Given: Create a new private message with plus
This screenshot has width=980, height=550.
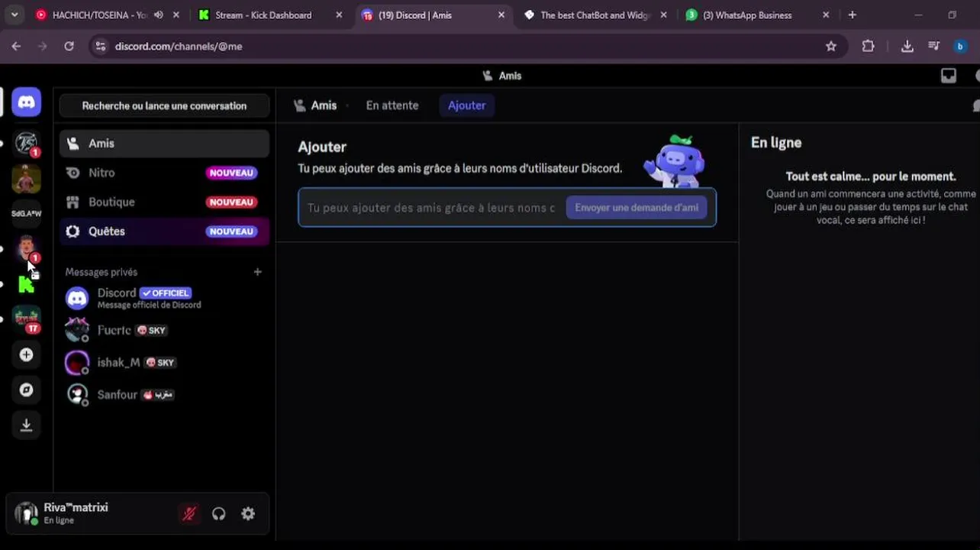Looking at the screenshot, I should [257, 272].
